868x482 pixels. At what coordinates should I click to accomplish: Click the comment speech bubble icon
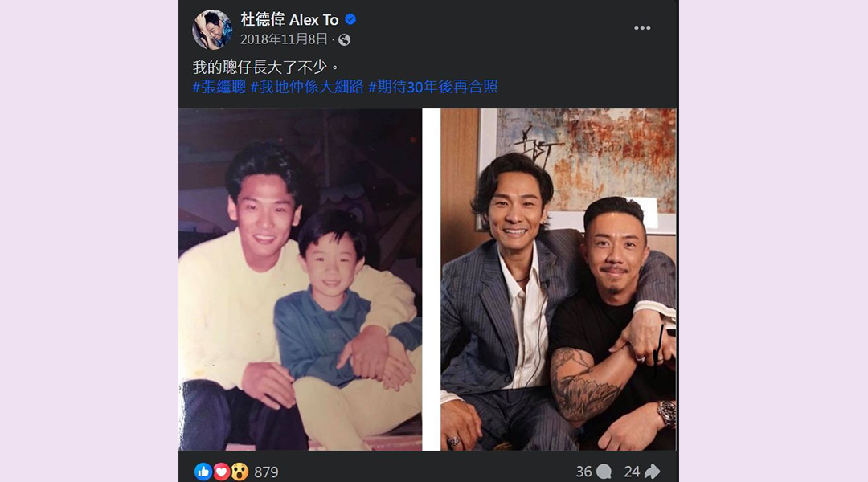604,472
